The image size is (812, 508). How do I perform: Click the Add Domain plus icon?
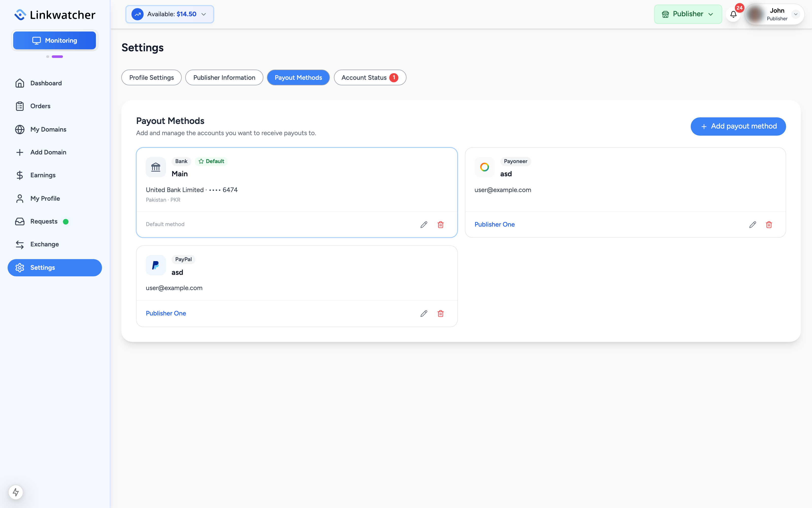(x=20, y=152)
